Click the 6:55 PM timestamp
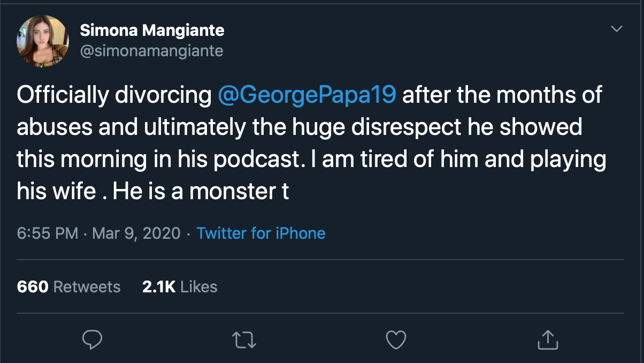This screenshot has height=363, width=644. (48, 233)
